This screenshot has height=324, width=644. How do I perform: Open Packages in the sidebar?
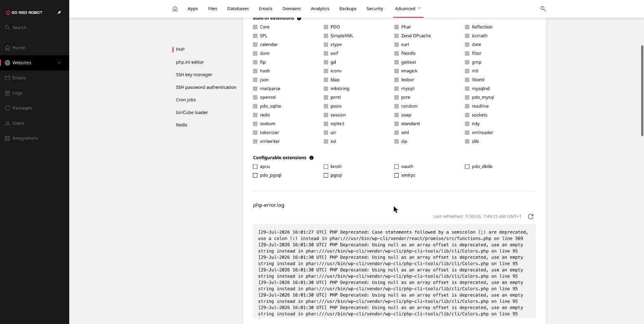tap(35, 108)
